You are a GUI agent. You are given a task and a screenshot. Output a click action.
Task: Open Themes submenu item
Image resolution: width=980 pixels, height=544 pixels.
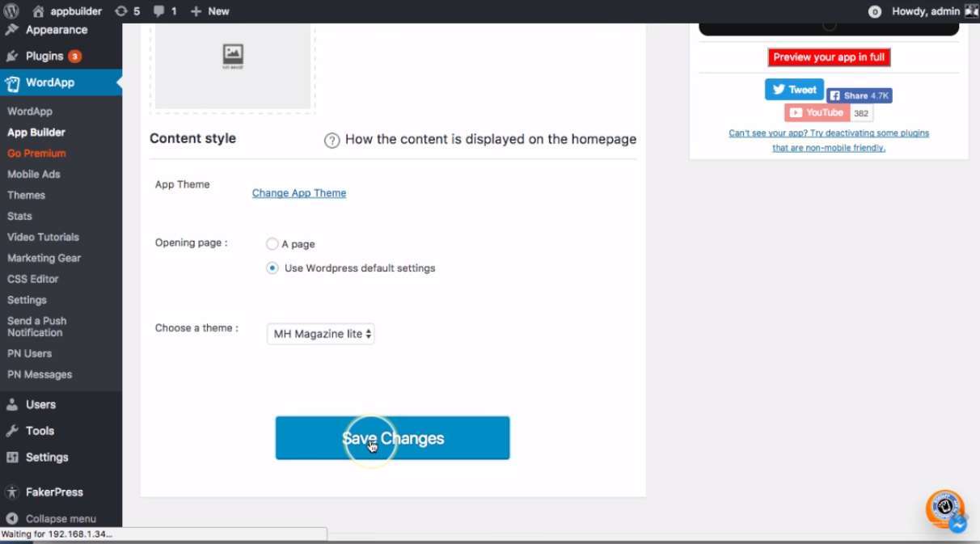click(26, 196)
